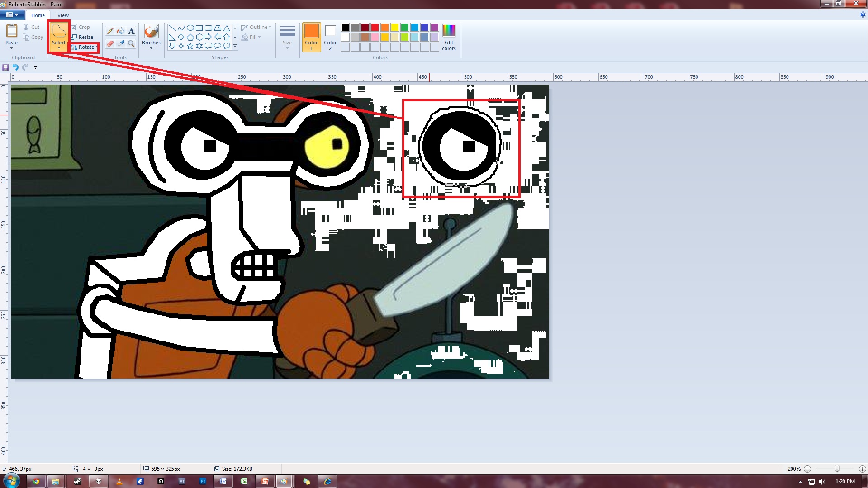Open the line Size dropdown
The image size is (868, 488).
(x=287, y=37)
